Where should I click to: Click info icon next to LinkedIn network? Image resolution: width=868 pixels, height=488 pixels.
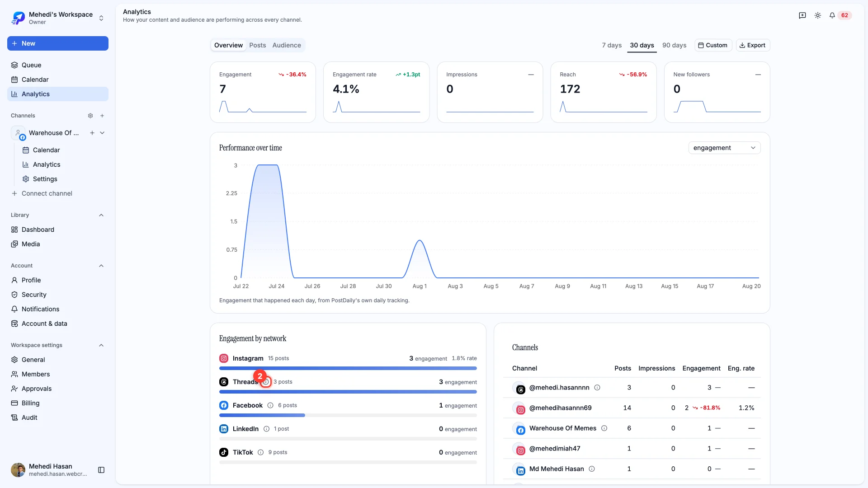[266, 429]
